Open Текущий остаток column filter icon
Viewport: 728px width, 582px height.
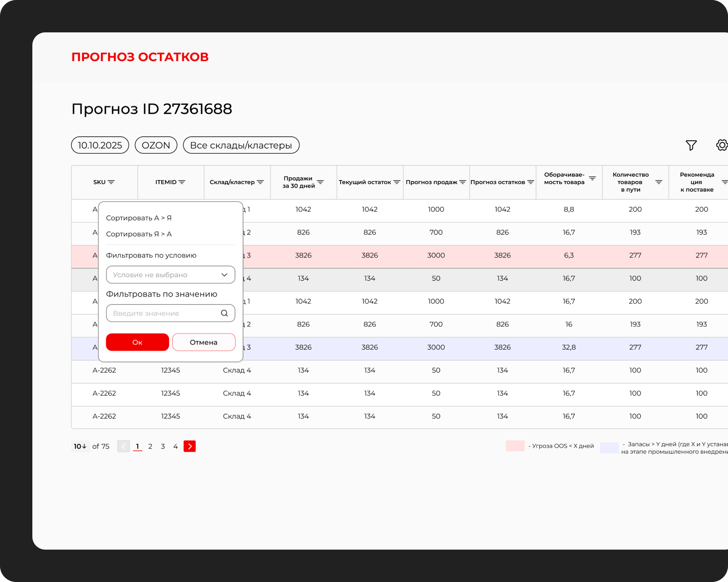coord(397,182)
